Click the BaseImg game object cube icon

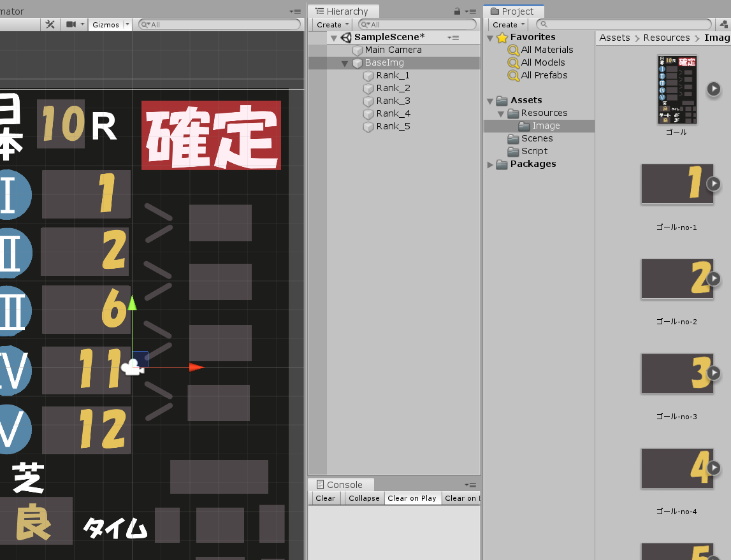(358, 63)
